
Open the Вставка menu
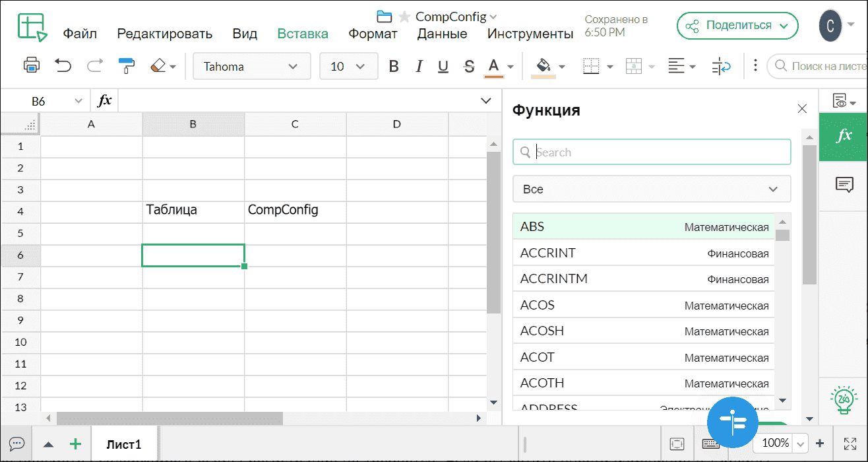[302, 33]
